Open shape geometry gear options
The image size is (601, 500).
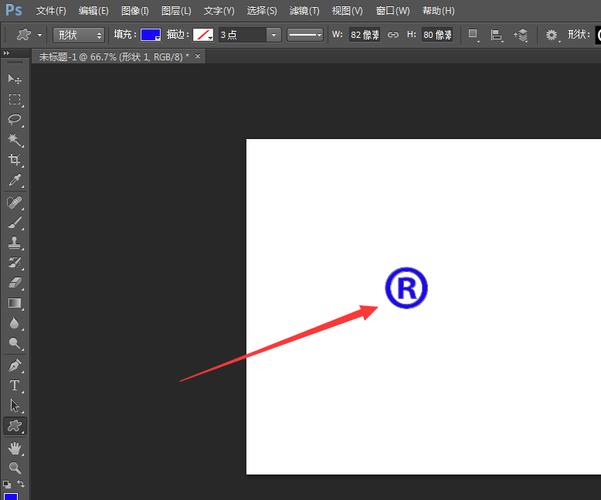[x=552, y=35]
